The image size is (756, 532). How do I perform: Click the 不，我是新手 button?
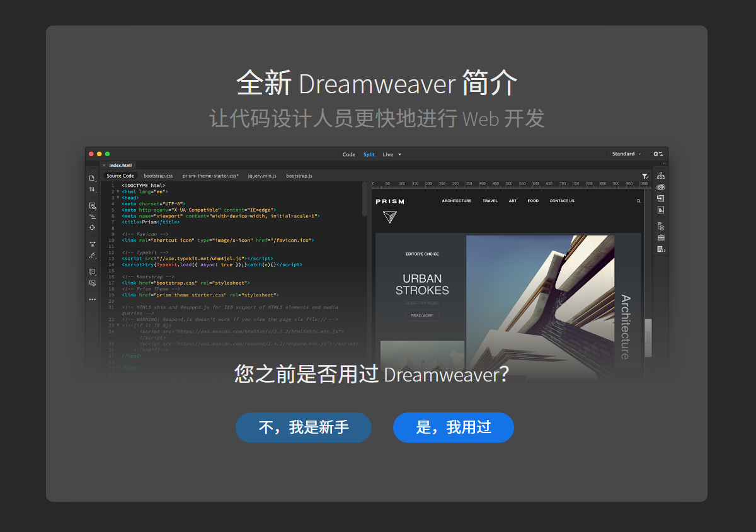[x=304, y=427]
